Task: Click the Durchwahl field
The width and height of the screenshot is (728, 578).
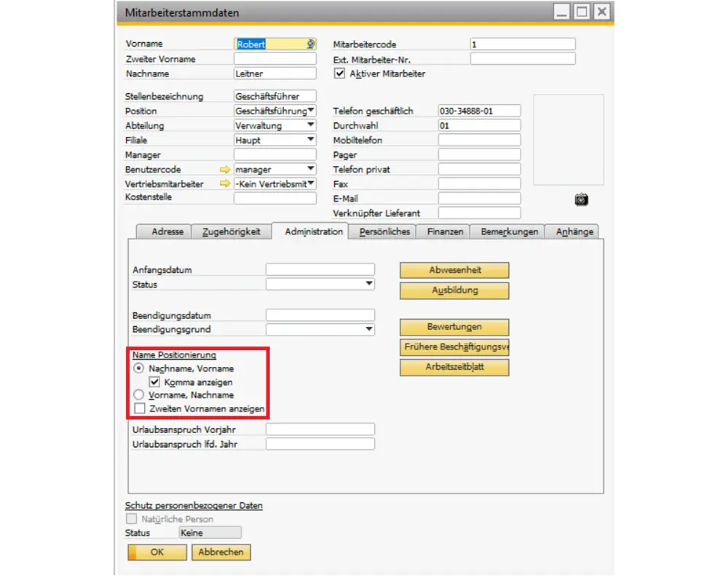Action: pos(480,125)
